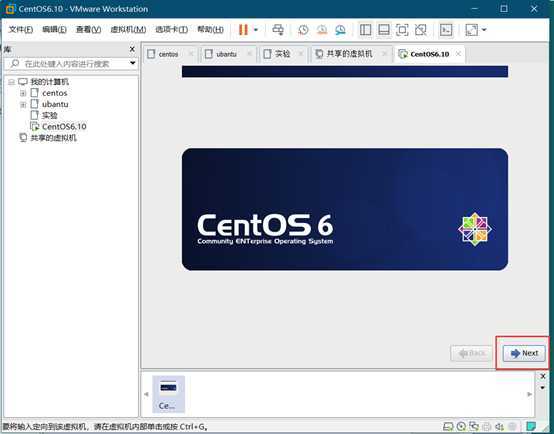The image size is (554, 434).
Task: Open the 编辑(E) menu
Action: coord(54,29)
